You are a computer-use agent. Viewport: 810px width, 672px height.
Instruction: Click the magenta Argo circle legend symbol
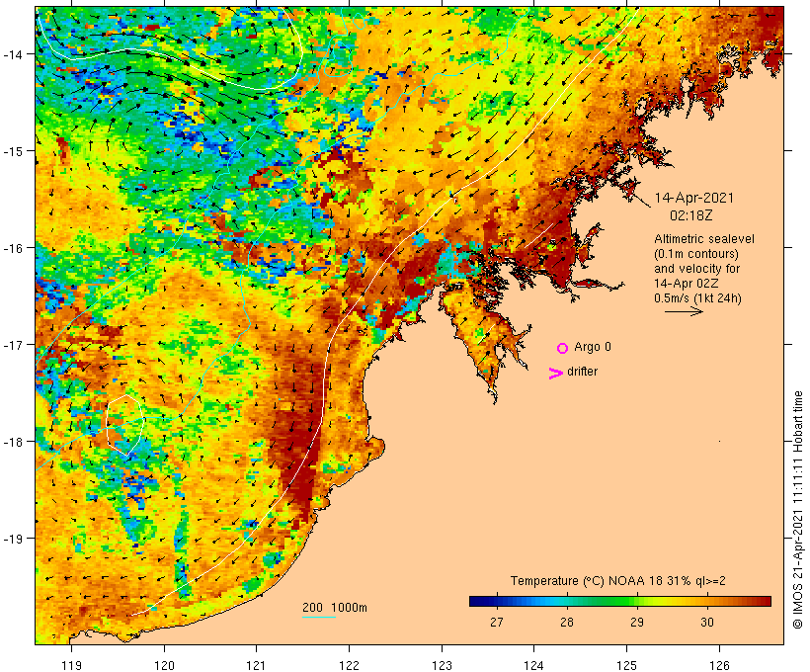(x=563, y=349)
